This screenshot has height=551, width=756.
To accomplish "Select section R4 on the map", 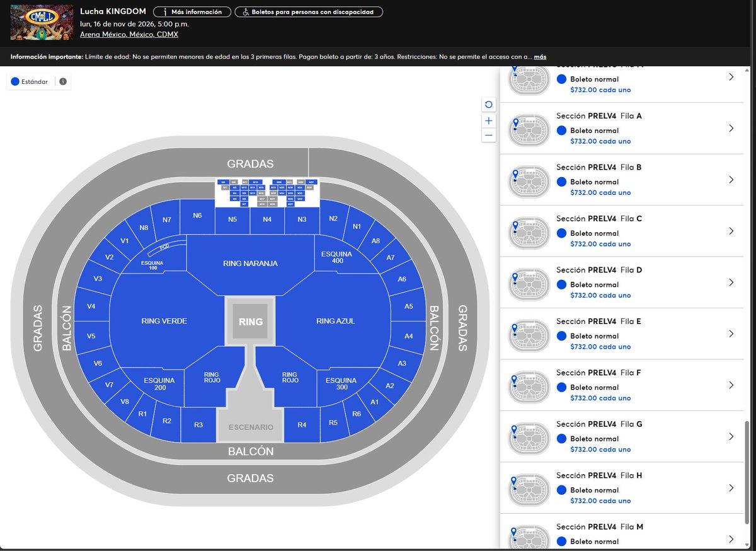I will (x=302, y=425).
